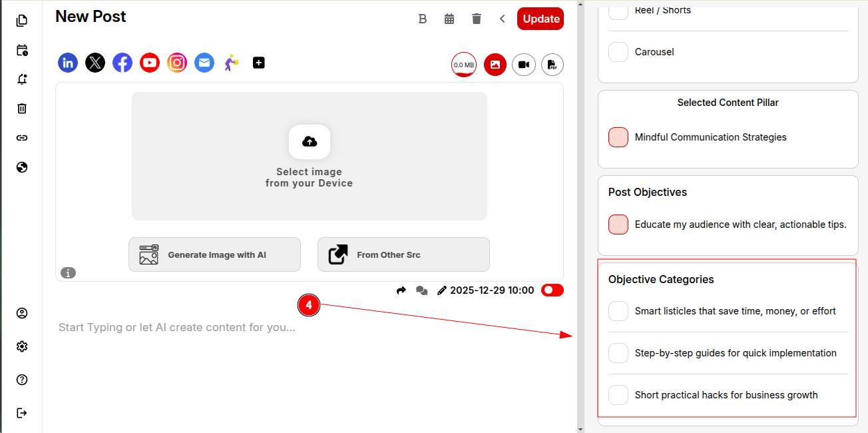The width and height of the screenshot is (868, 433).
Task: Select the Facebook platform icon
Action: click(x=122, y=63)
